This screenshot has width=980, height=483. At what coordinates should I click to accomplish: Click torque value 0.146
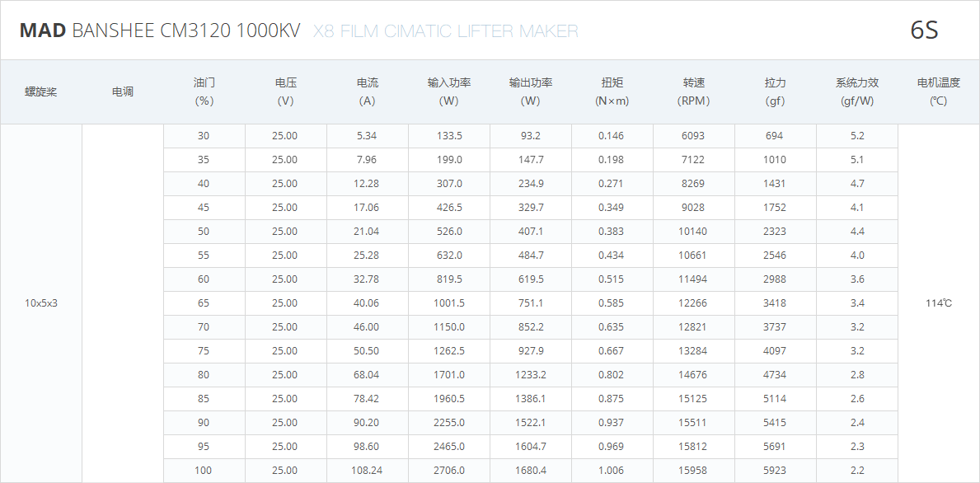[x=612, y=136]
